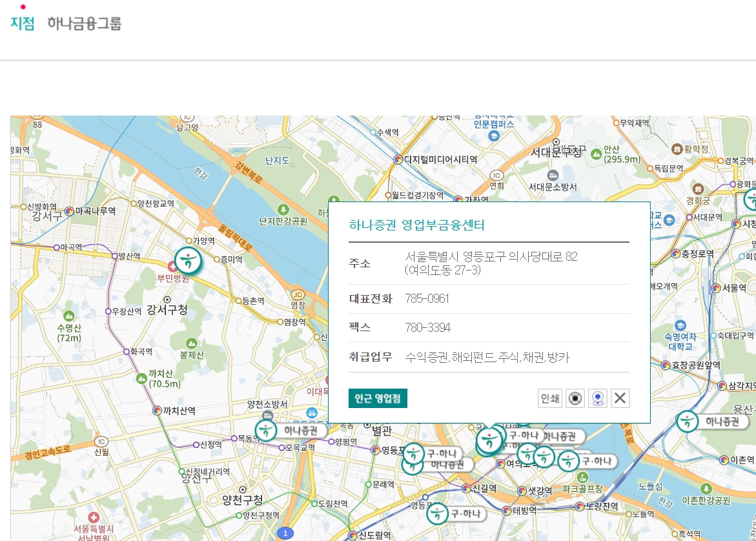
Task: Click 수익증권,해외펀드,주식,채권,방카 services text
Action: (487, 357)
